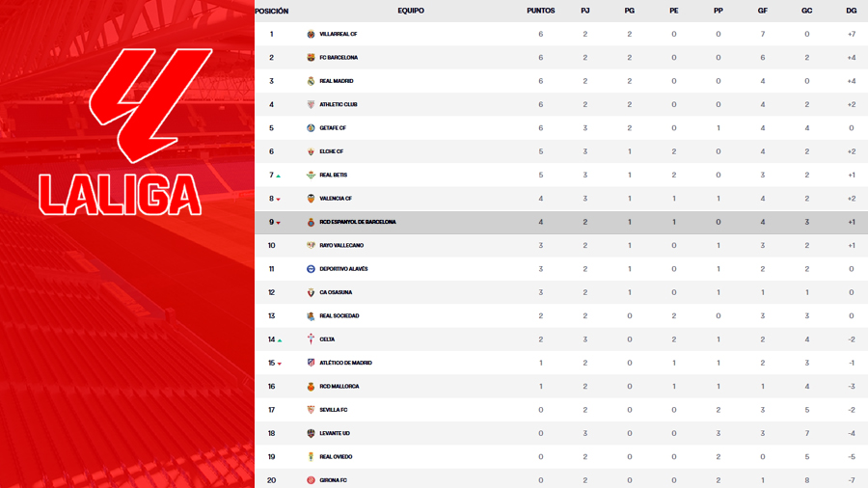Open the Girona FC team link
Image resolution: width=868 pixels, height=488 pixels.
(333, 480)
